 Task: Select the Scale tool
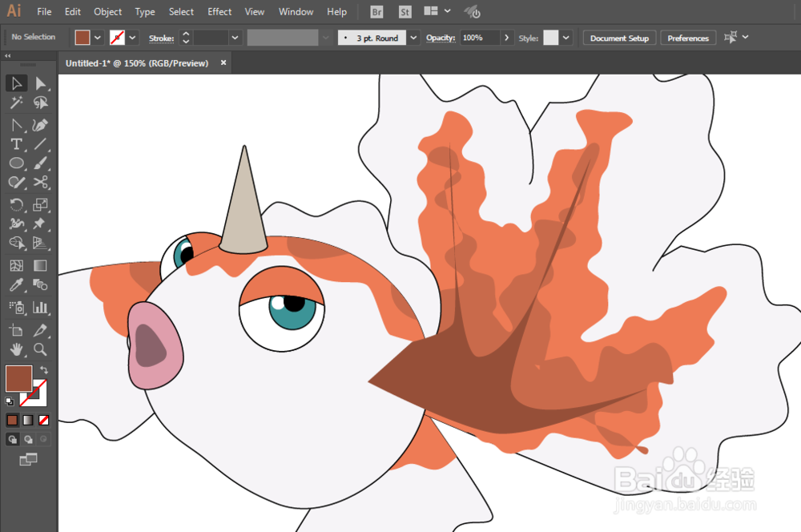pos(40,205)
